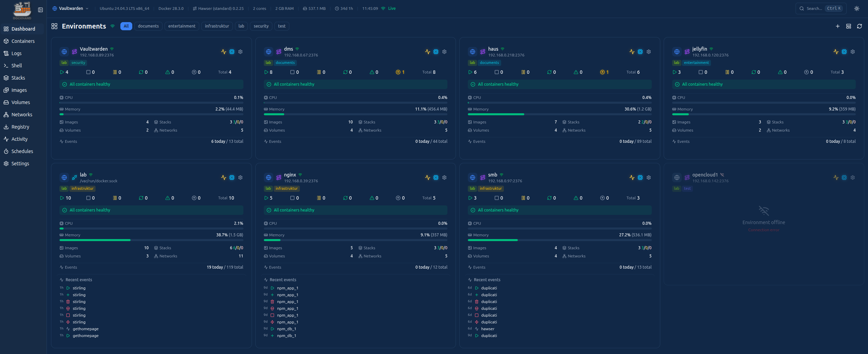
Task: Open the activity feed on the Vaultwarden card
Action: pyautogui.click(x=224, y=52)
